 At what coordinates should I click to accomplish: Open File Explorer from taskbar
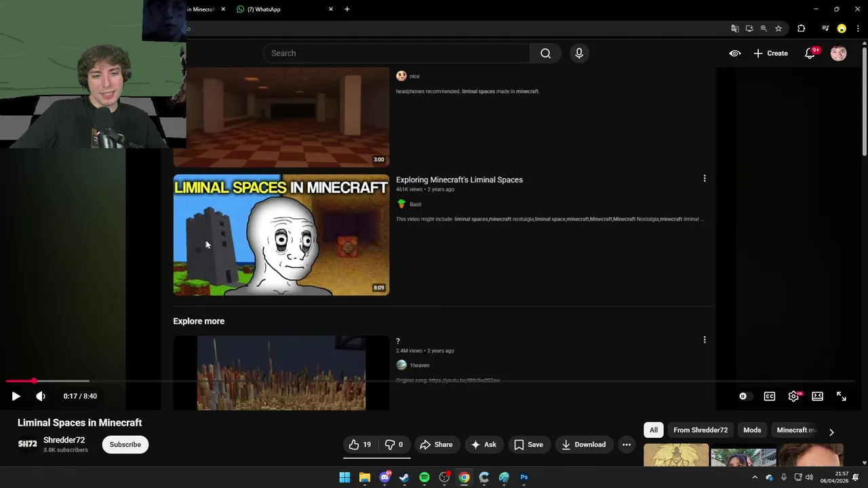point(365,477)
